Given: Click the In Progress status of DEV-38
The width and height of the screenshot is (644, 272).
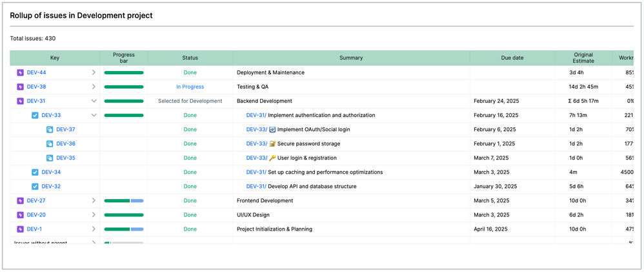Looking at the screenshot, I should pos(190,87).
